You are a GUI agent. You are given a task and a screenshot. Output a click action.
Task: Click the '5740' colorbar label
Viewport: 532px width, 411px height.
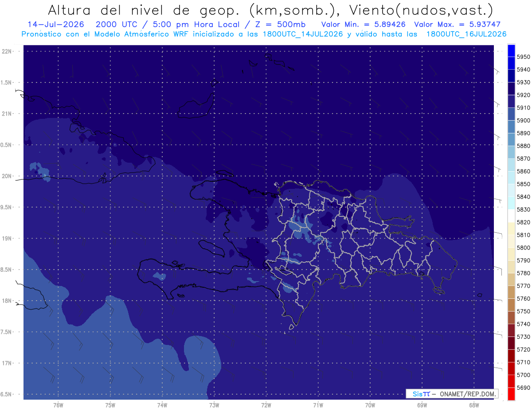click(x=523, y=324)
